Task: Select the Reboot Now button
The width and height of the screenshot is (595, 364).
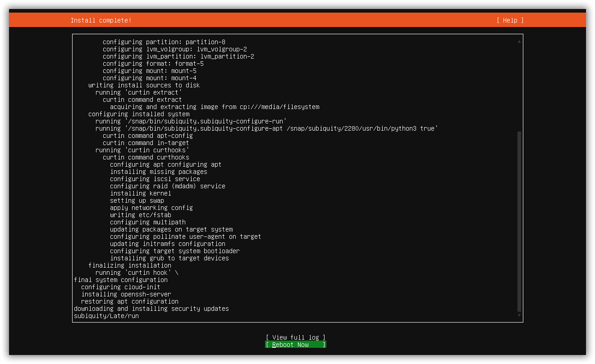Action: (x=295, y=345)
